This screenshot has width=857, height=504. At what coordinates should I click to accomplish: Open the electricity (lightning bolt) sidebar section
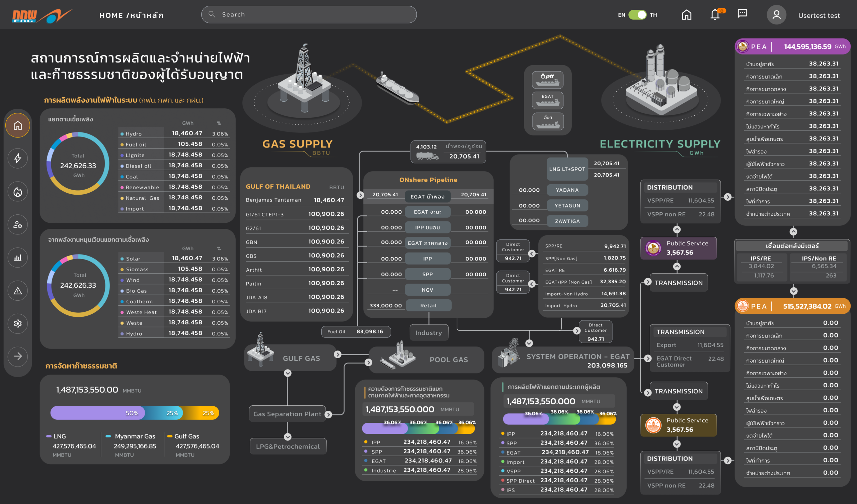click(18, 159)
